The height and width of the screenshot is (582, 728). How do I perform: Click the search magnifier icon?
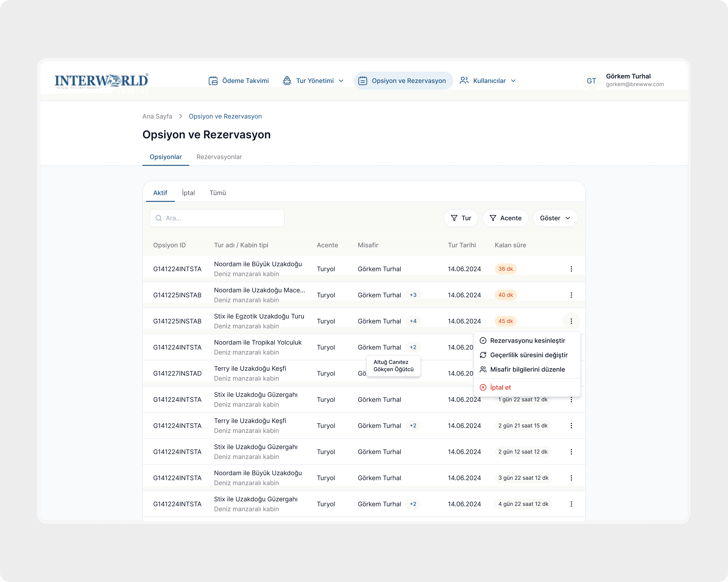158,218
